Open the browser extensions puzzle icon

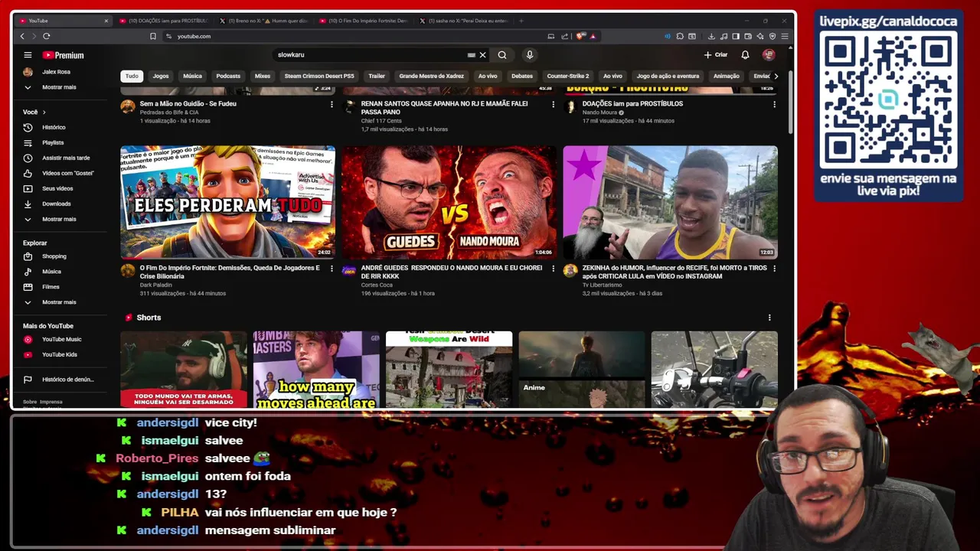click(680, 36)
